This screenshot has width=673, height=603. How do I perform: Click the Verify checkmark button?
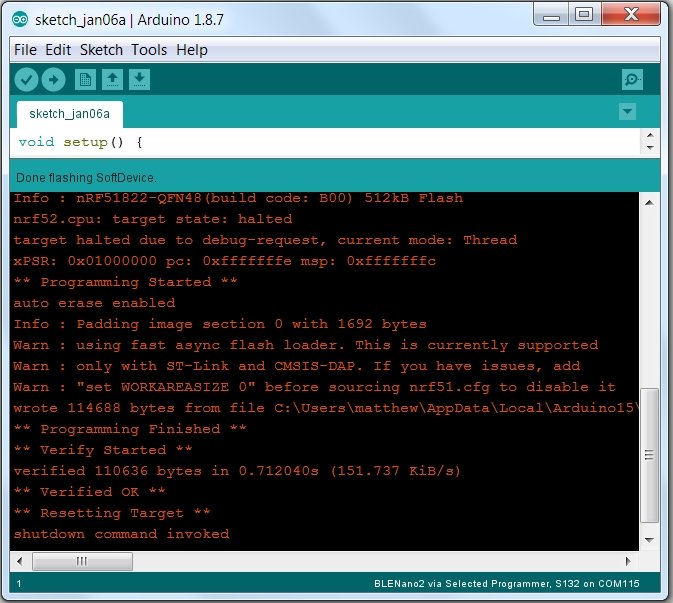(x=27, y=80)
